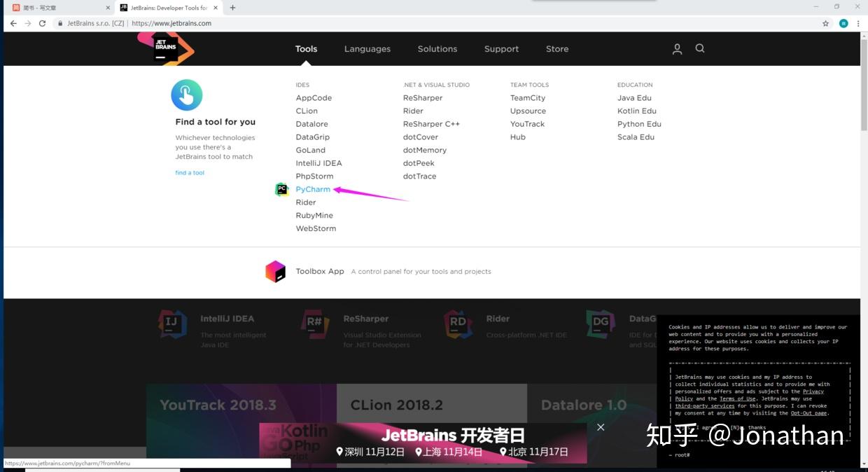Click the dotCover link
Screen dimensions: 868x472
click(x=421, y=137)
